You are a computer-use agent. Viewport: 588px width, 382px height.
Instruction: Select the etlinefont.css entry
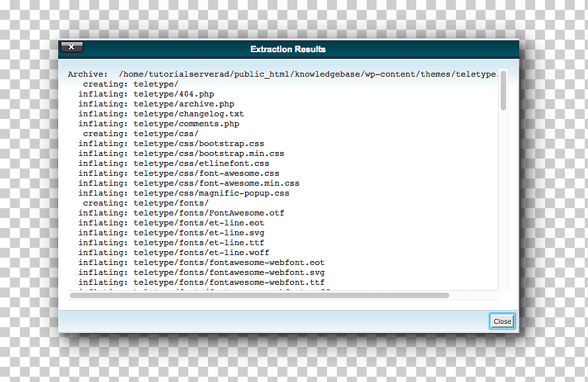pos(174,163)
